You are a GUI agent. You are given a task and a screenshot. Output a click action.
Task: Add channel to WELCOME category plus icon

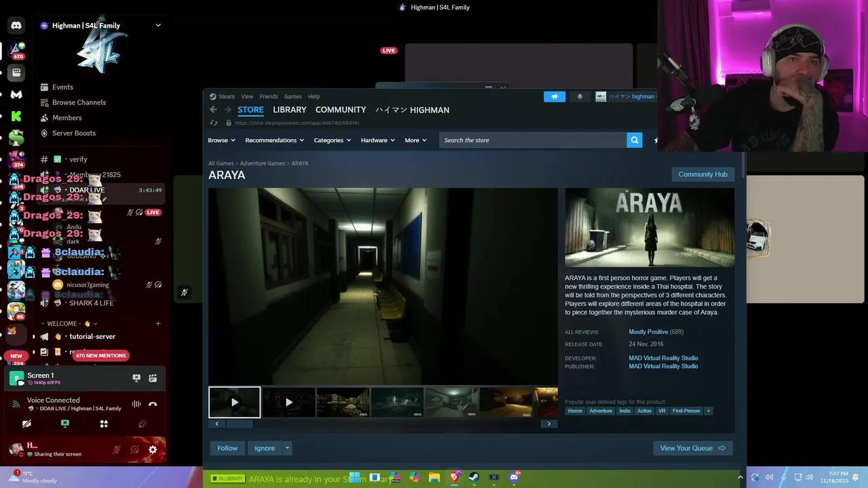(158, 323)
